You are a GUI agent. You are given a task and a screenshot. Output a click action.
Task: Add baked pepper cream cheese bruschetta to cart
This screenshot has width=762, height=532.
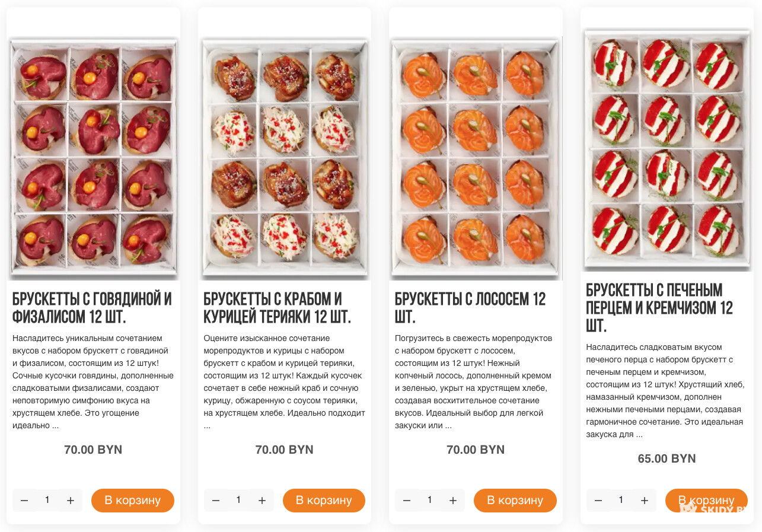[x=706, y=501]
